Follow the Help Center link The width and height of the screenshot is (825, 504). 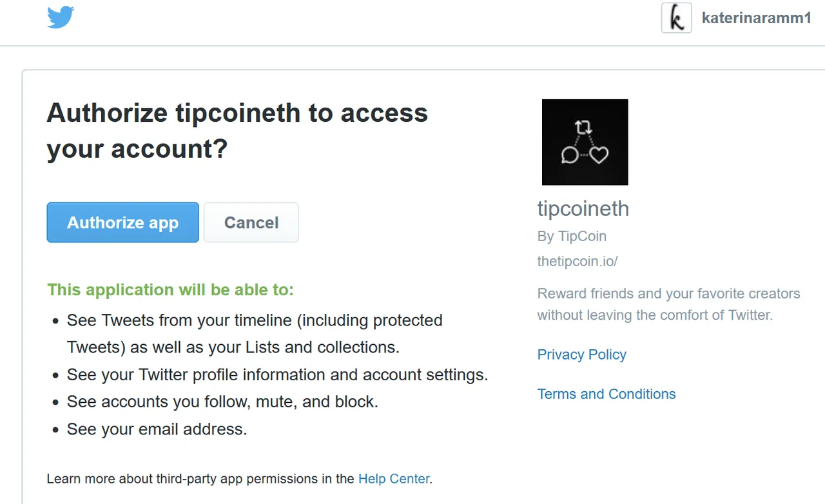394,479
